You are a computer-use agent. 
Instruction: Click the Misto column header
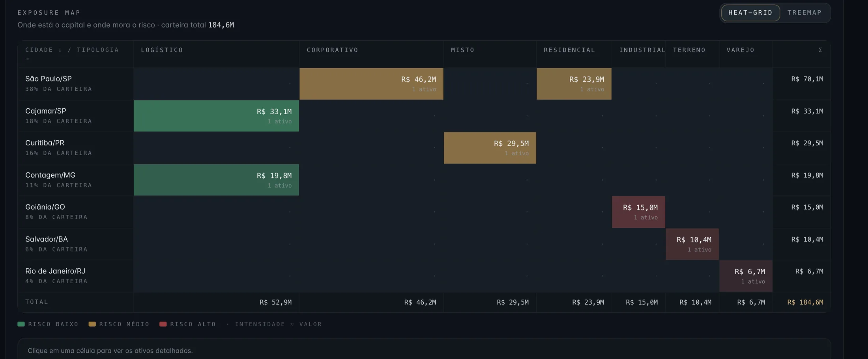490,54
